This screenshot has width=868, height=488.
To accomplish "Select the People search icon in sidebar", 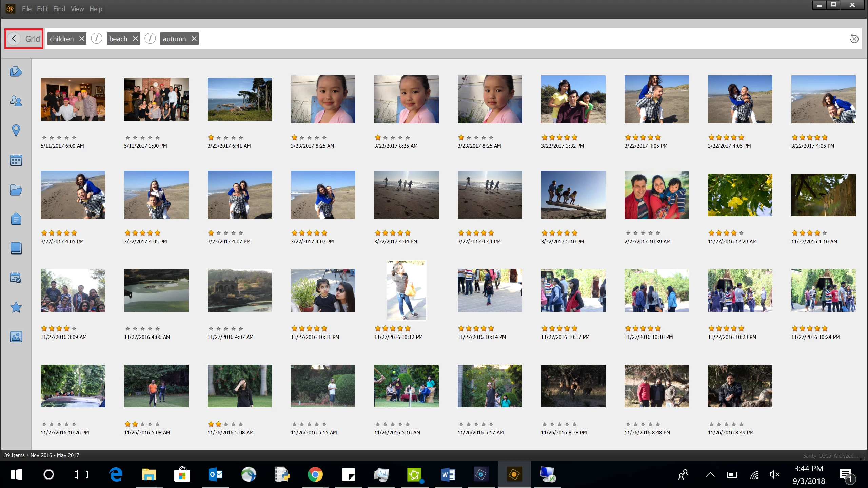I will [16, 101].
